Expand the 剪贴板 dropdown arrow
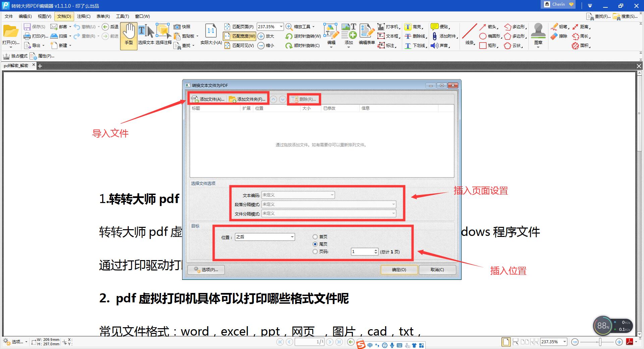Image resolution: width=644 pixels, height=349 pixels. tap(197, 36)
